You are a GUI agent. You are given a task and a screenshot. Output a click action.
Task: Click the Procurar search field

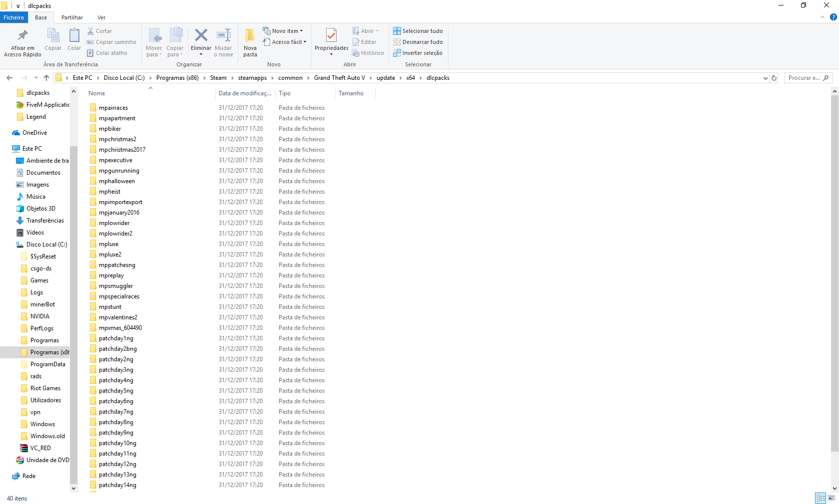[x=808, y=78]
